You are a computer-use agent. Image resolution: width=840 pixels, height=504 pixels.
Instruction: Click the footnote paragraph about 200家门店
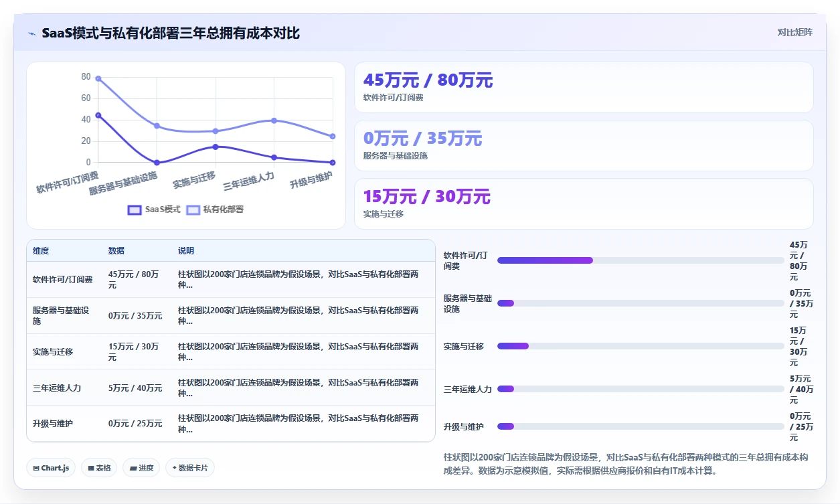click(x=626, y=464)
